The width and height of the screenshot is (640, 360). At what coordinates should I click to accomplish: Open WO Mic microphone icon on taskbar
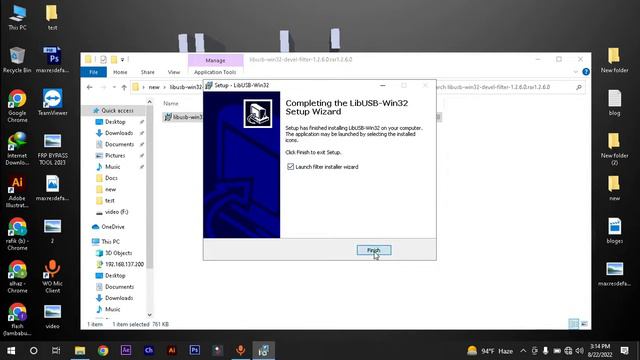tap(240, 350)
